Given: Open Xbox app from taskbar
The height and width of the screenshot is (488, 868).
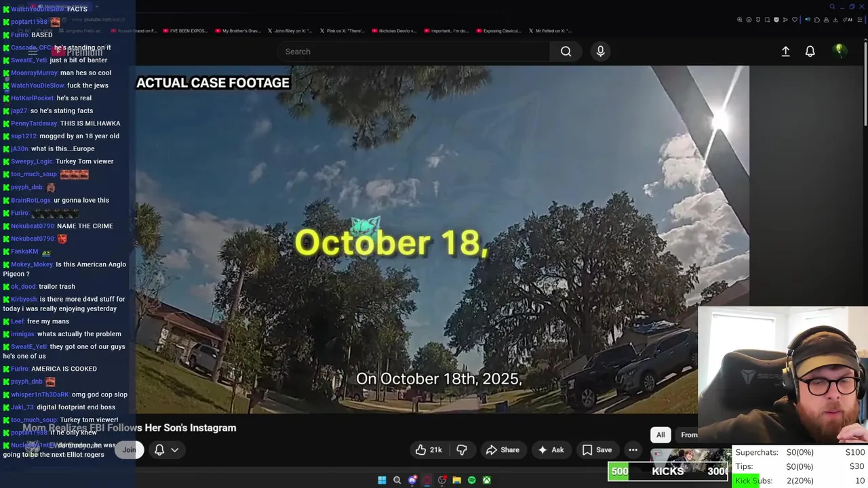Looking at the screenshot, I should click(x=486, y=480).
